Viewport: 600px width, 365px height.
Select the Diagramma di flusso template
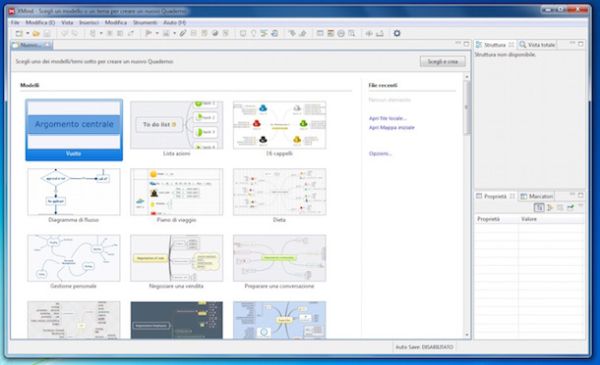pyautogui.click(x=73, y=196)
